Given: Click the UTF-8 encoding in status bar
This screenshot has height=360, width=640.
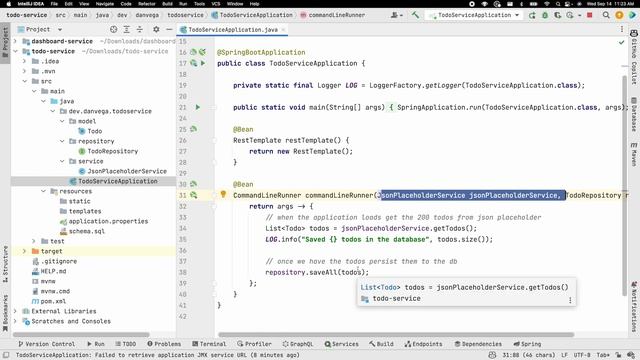Looking at the screenshot, I should point(582,355).
